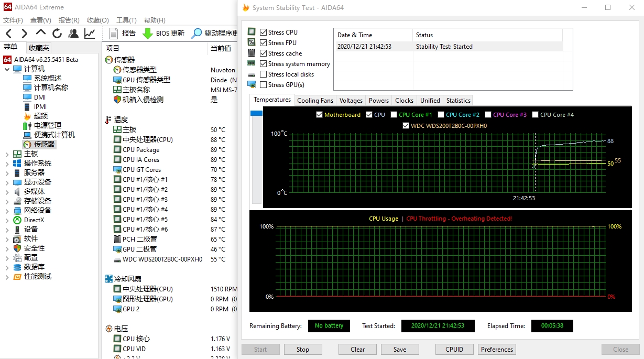Click the 驱动程序 driver update toolbar button
644x359 pixels.
point(215,34)
